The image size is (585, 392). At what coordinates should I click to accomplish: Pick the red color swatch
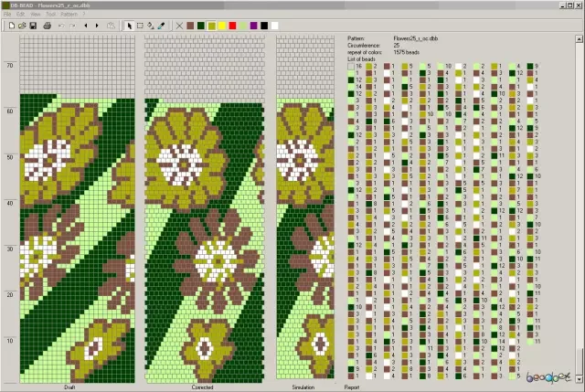pos(232,26)
